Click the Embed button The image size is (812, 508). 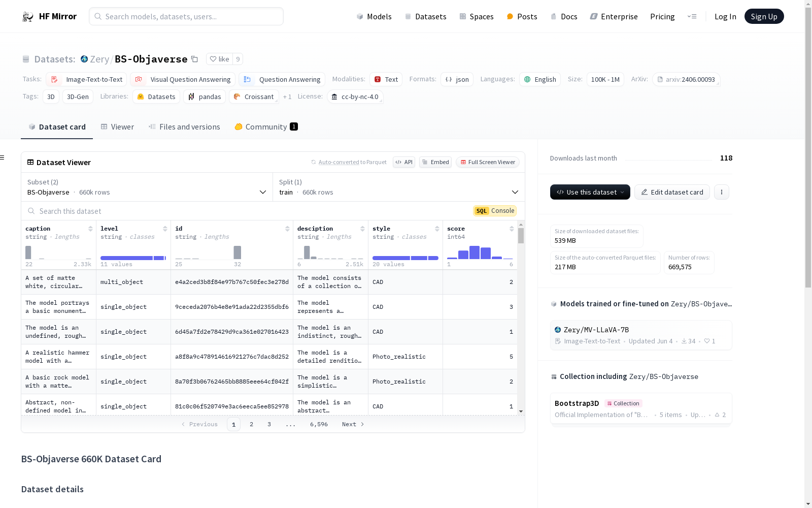coord(435,162)
